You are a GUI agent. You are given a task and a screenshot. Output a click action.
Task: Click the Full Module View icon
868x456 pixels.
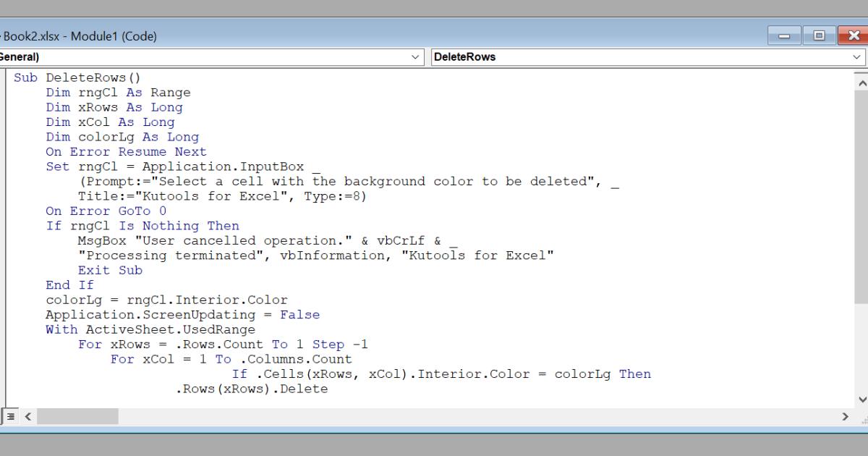(x=10, y=417)
